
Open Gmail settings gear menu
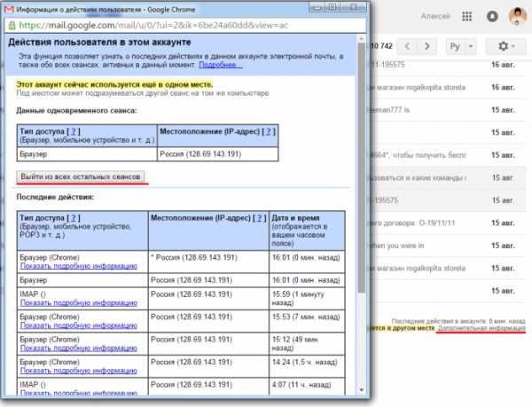(506, 46)
